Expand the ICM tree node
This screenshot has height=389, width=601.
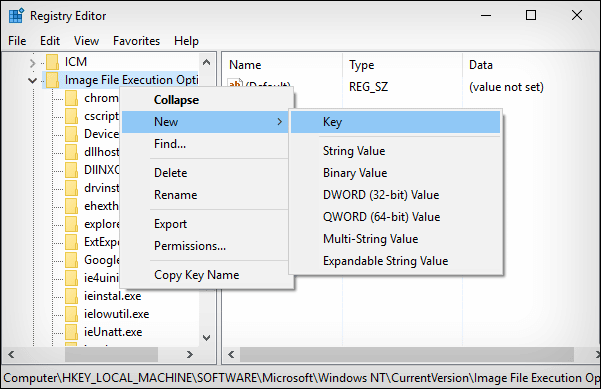[x=33, y=63]
